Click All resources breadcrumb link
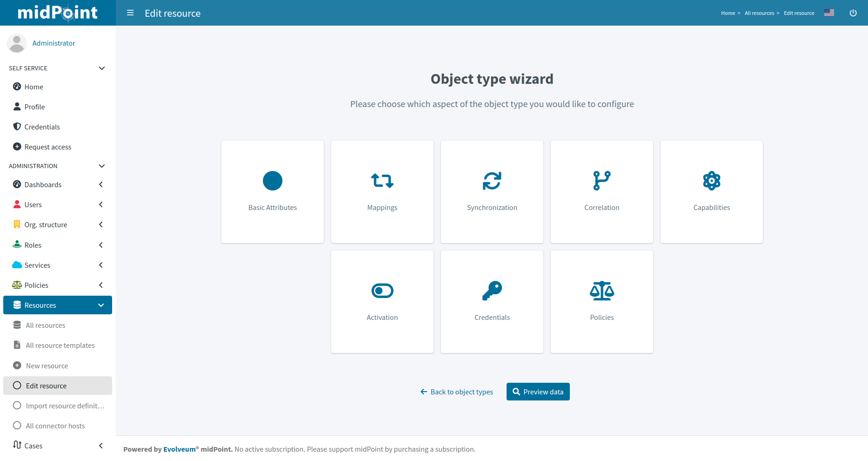The image size is (868, 461). 759,13
